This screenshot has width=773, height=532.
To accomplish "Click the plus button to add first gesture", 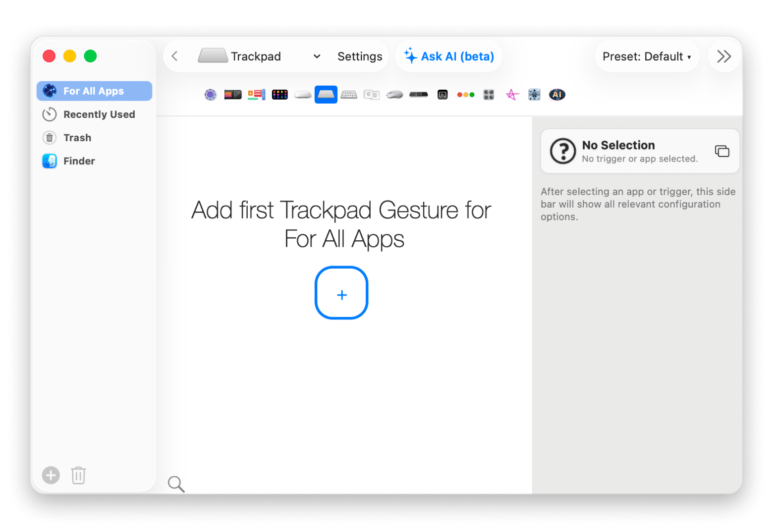I will (341, 293).
